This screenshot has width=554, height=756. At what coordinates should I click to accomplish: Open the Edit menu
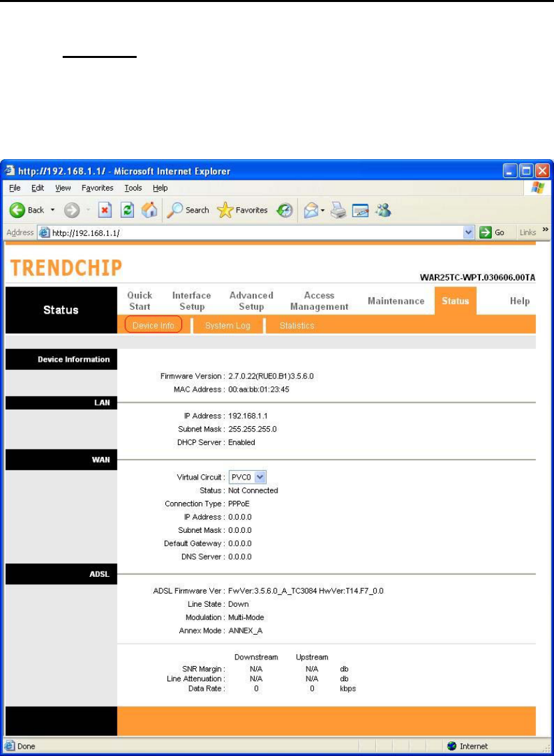[37, 188]
